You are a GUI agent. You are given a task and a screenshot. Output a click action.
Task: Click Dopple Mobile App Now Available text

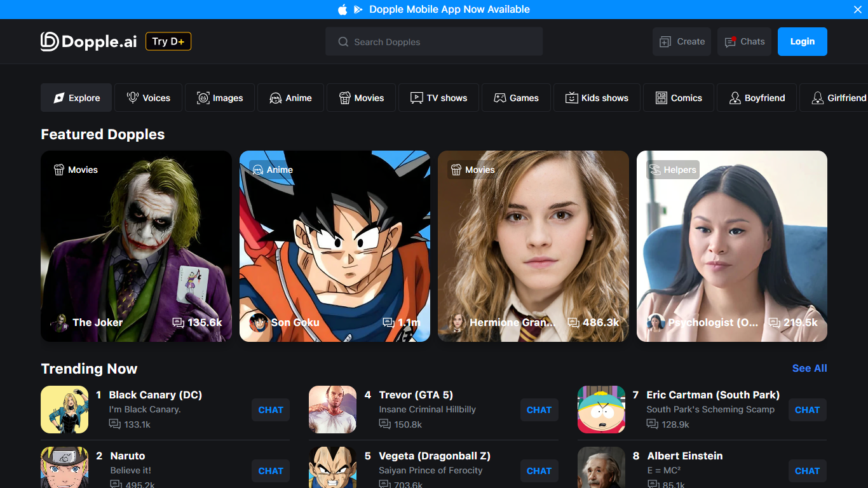[x=449, y=10]
